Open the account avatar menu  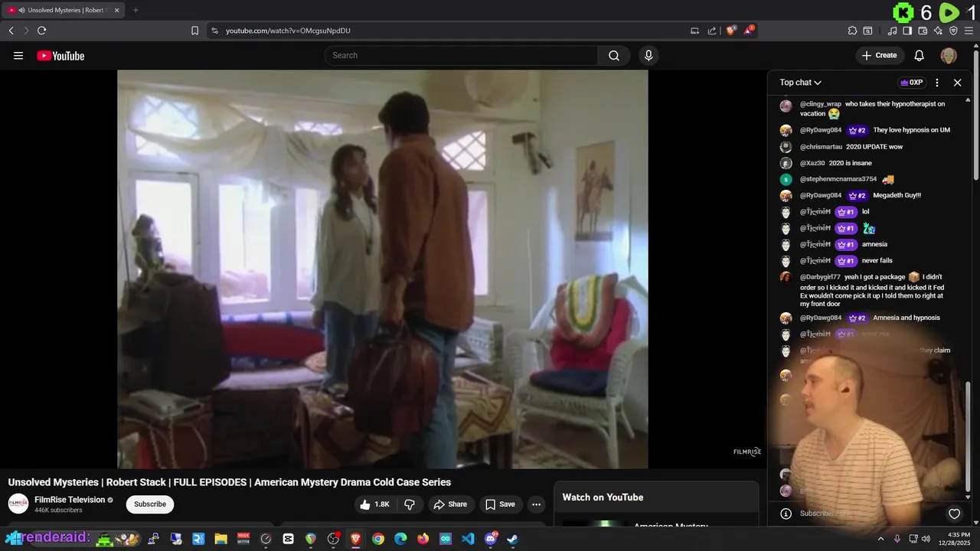click(949, 55)
